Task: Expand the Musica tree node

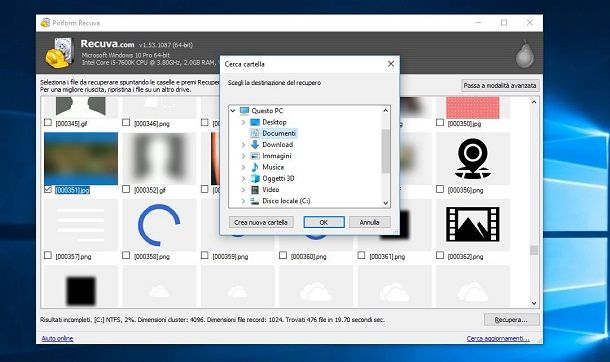Action: [x=244, y=167]
